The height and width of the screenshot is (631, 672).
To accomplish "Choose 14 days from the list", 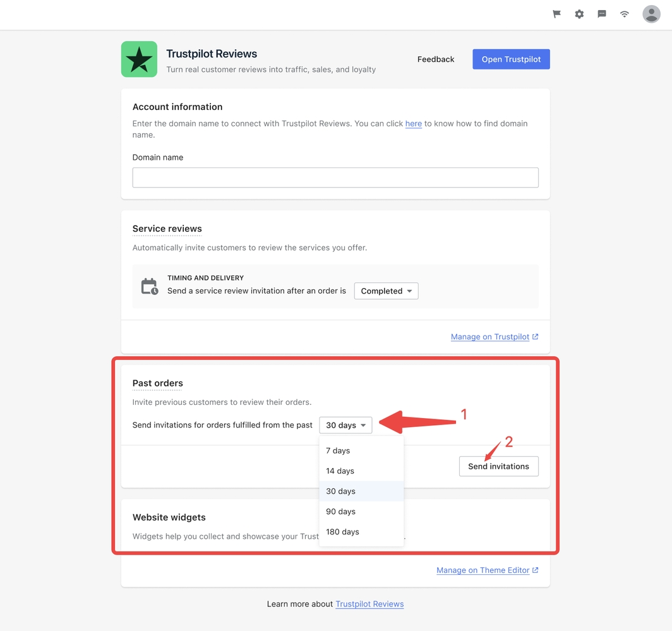I will coord(361,471).
